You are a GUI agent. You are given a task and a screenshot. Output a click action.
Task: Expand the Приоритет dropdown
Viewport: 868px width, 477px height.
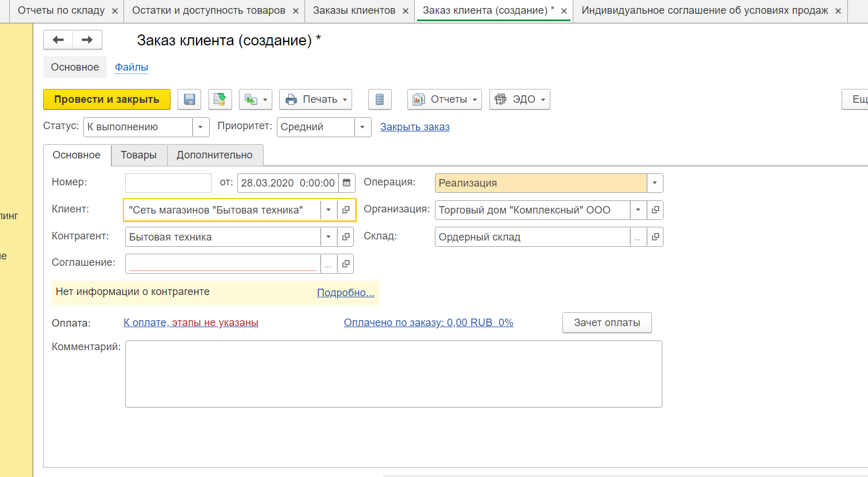pos(362,127)
